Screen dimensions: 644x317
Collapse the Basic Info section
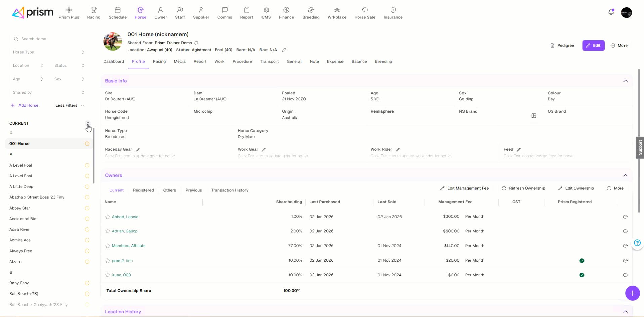pyautogui.click(x=625, y=81)
